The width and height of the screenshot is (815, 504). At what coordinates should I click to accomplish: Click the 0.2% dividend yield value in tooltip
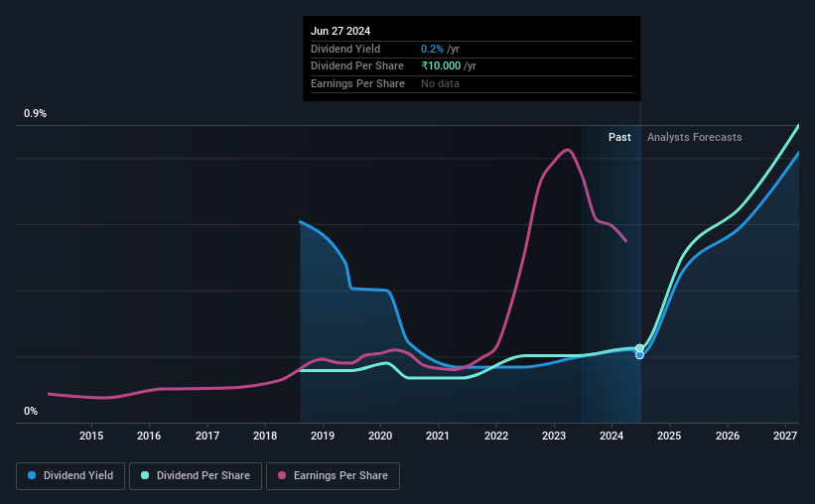click(x=432, y=49)
